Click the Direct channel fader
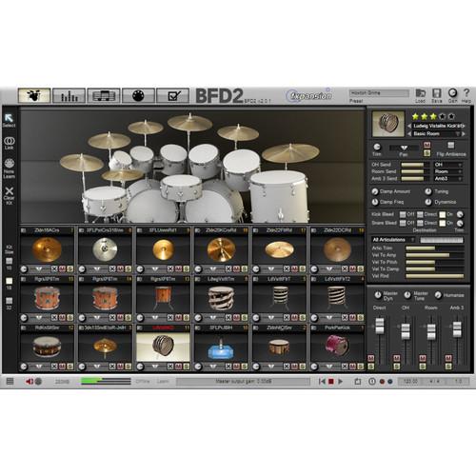The width and height of the screenshot is (476, 476). click(x=380, y=327)
